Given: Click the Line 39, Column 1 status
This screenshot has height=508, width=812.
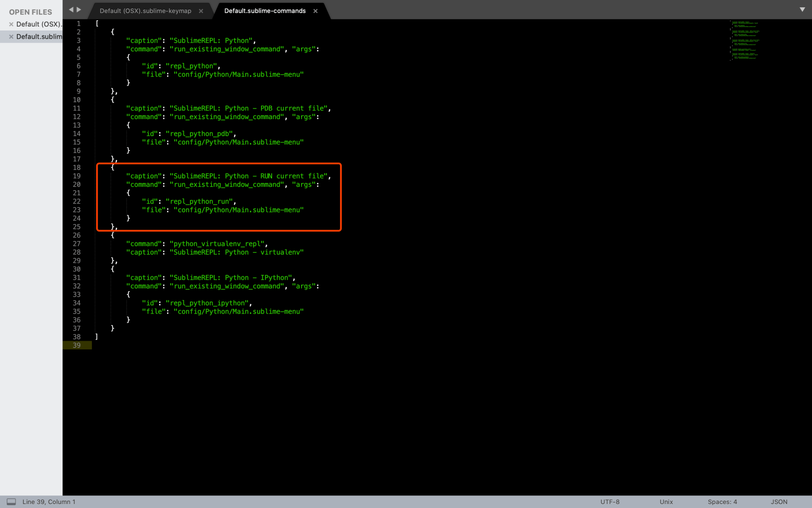Looking at the screenshot, I should coord(49,502).
